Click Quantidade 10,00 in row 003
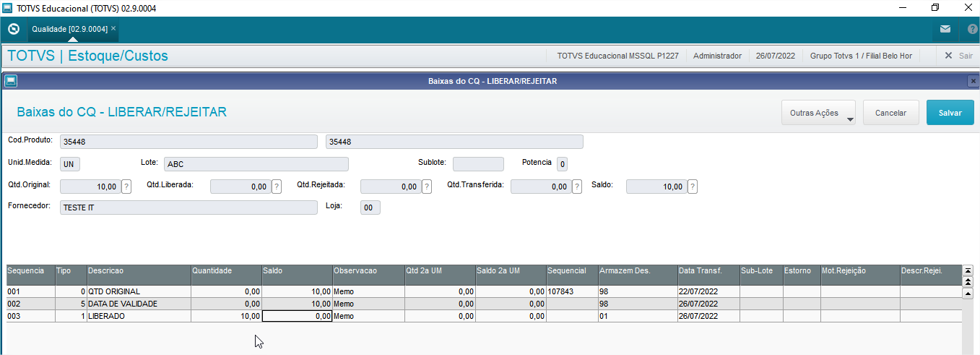The height and width of the screenshot is (355, 980). pos(226,316)
